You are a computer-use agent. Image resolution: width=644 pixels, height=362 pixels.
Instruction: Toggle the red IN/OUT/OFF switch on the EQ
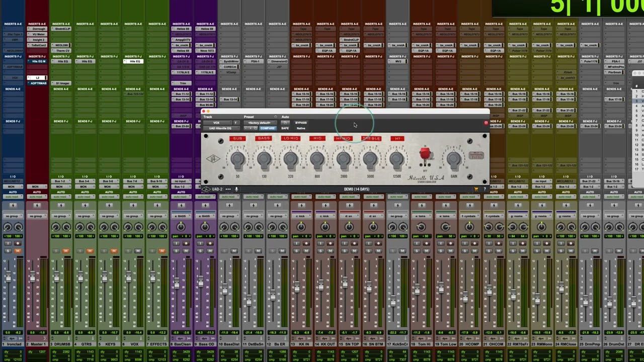425,154
